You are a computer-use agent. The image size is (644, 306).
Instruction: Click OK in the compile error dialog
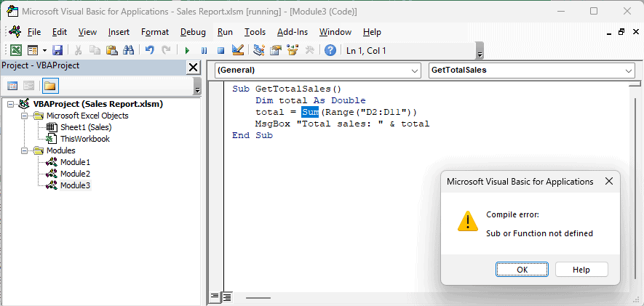[522, 270]
